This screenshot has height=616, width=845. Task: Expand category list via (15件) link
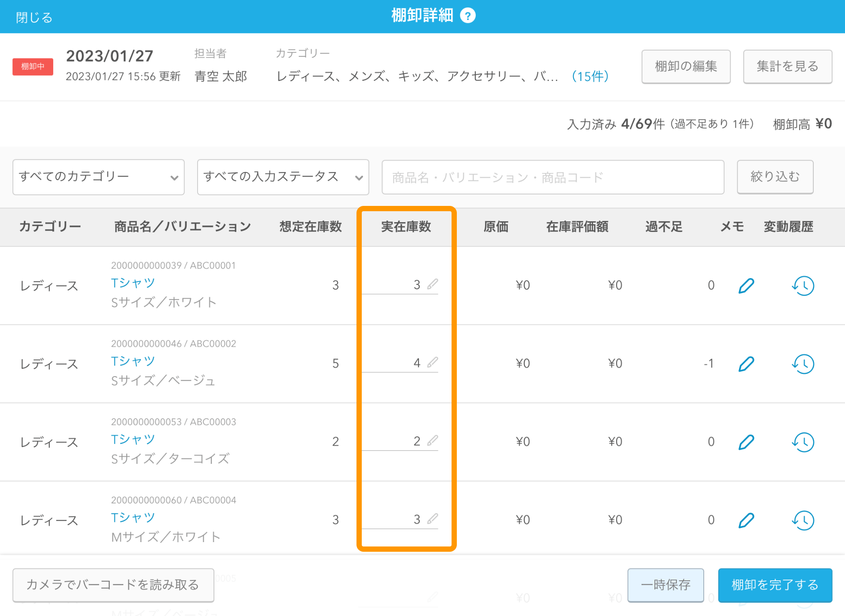tap(590, 77)
